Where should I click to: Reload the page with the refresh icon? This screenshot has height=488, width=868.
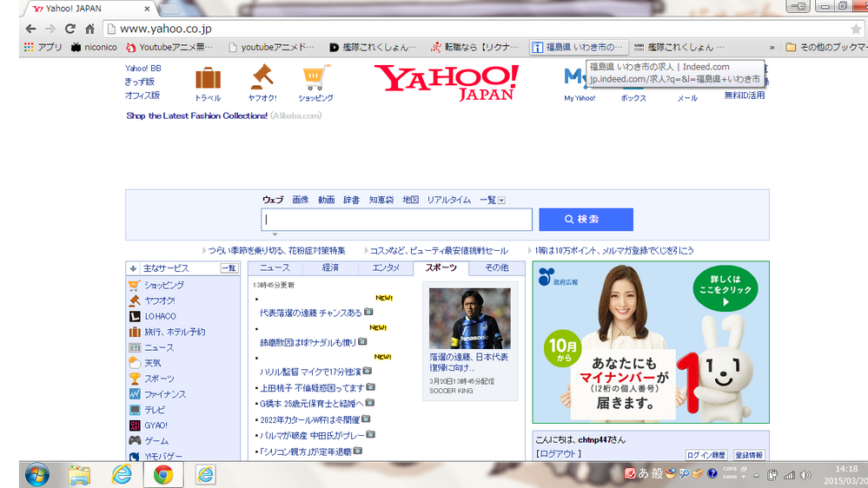click(x=70, y=29)
